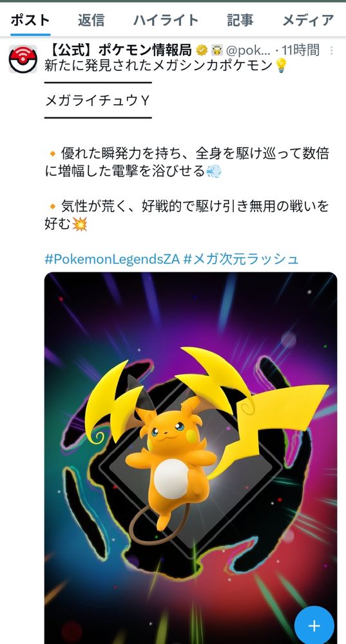This screenshot has height=644, width=346.
Task: Tap the gold verified badge
Action: pos(202,50)
